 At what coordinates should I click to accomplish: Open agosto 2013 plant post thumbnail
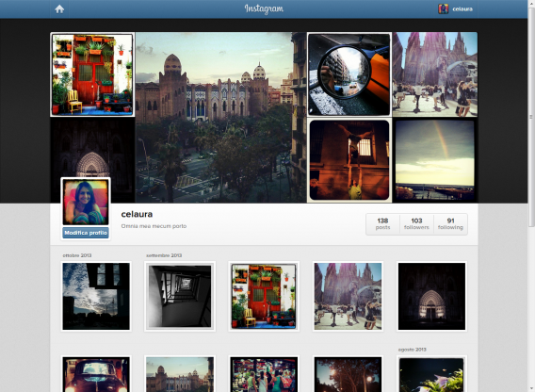pyautogui.click(x=431, y=374)
